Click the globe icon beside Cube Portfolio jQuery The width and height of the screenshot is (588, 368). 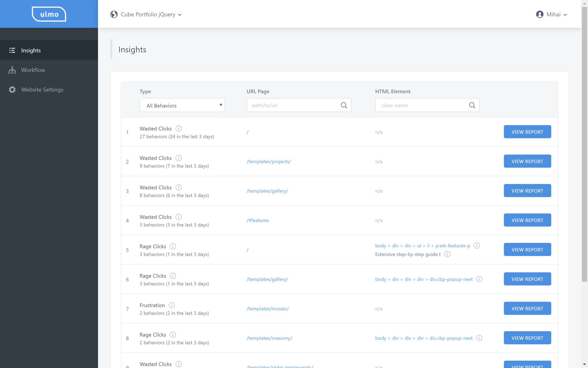coord(114,14)
